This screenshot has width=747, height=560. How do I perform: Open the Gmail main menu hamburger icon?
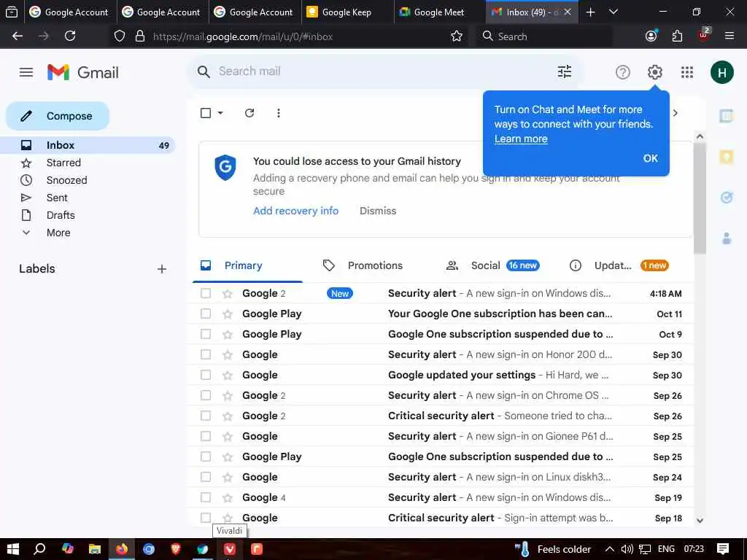[x=26, y=72]
